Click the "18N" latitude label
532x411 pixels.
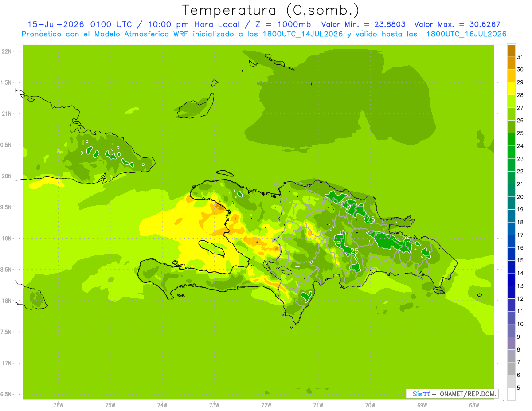coord(6,301)
